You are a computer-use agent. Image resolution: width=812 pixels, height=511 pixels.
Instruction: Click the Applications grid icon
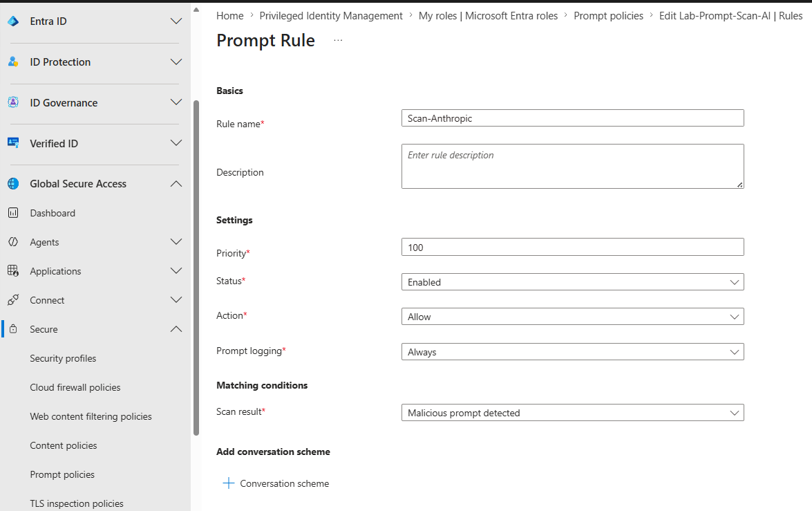(13, 271)
